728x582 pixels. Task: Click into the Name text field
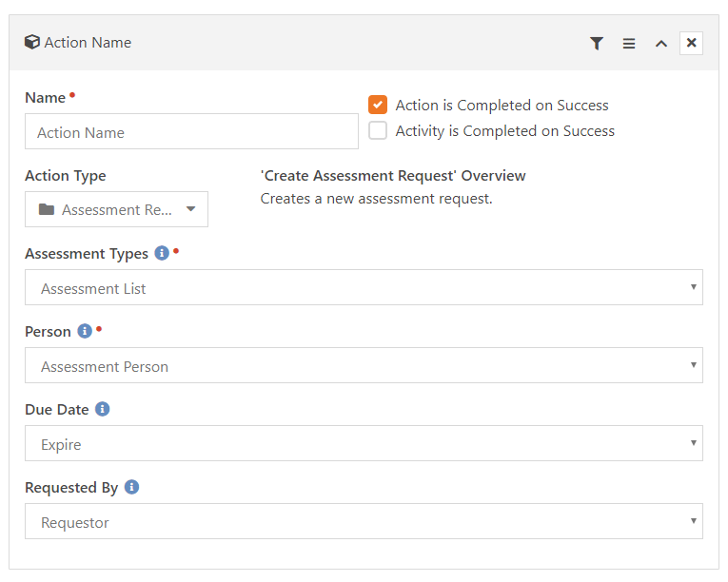191,131
